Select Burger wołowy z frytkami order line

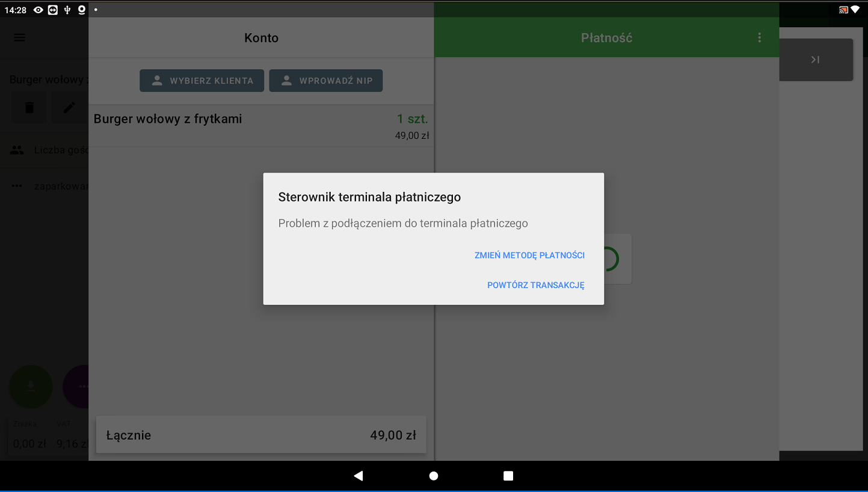click(x=261, y=126)
